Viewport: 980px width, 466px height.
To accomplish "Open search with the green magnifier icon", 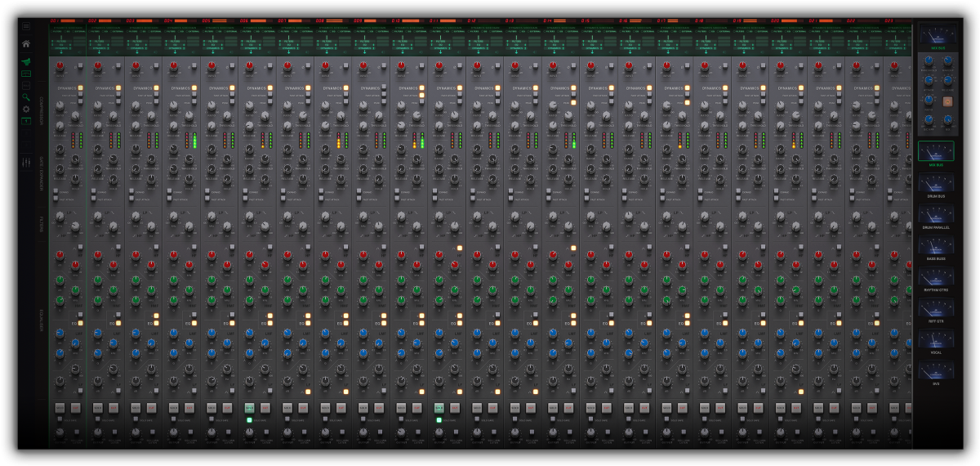I will pos(26,96).
